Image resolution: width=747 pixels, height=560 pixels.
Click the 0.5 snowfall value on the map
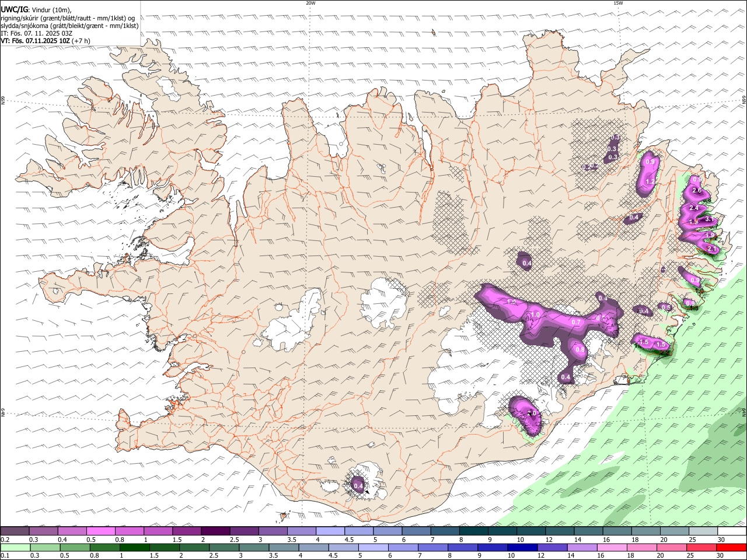pyautogui.click(x=665, y=307)
